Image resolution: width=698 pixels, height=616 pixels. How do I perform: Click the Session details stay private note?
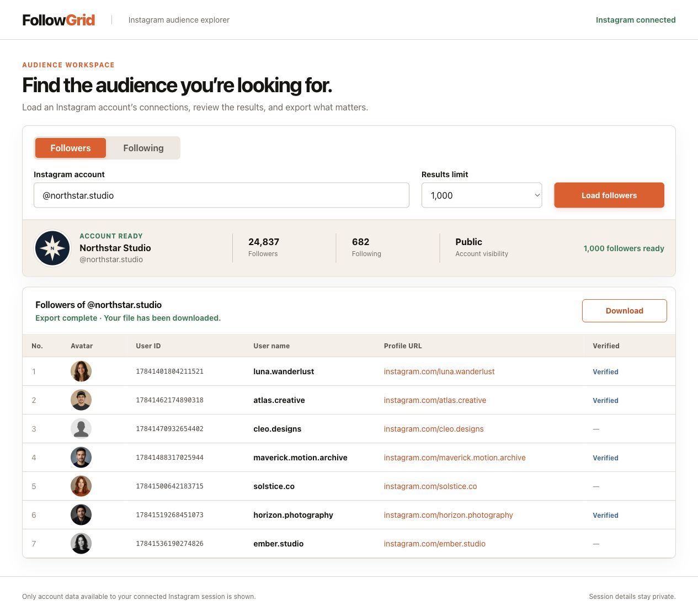click(x=632, y=597)
